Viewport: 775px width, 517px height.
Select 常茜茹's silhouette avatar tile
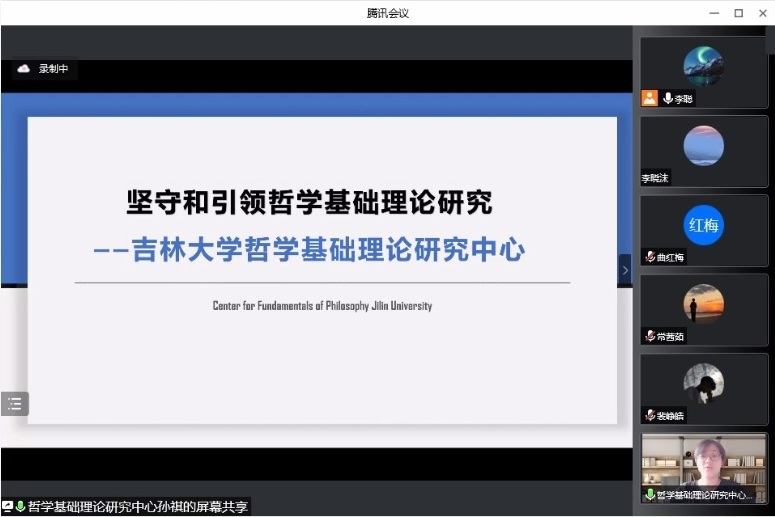coord(703,304)
